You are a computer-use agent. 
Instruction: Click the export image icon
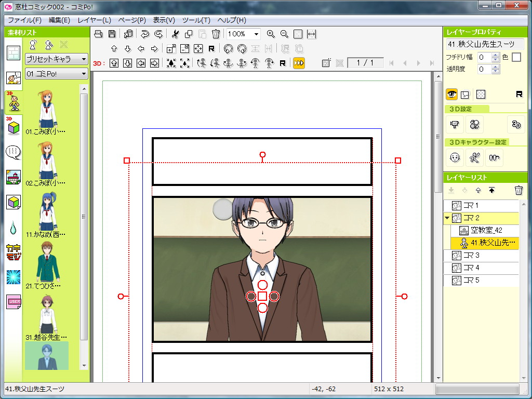(128, 34)
